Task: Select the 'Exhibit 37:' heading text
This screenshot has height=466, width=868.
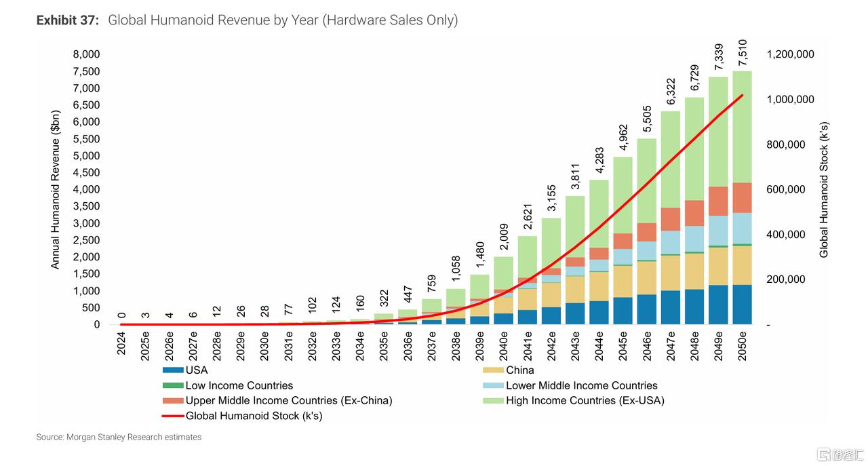Action: coord(68,20)
